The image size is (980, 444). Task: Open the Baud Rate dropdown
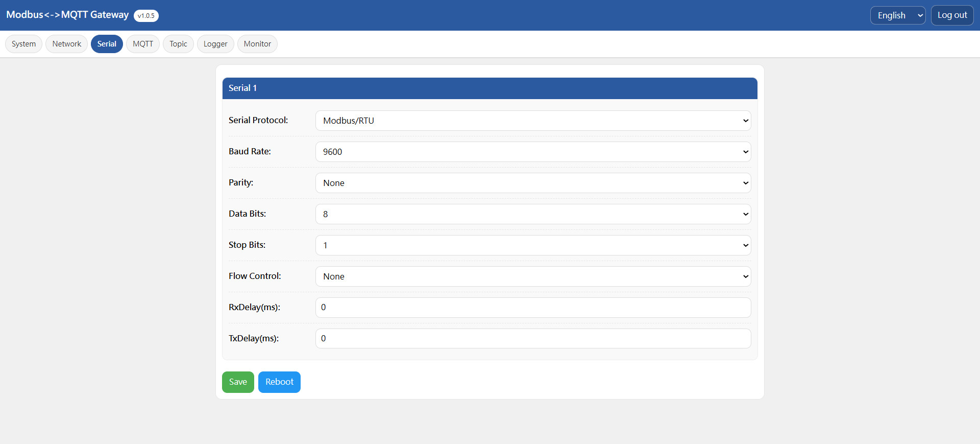[533, 152]
